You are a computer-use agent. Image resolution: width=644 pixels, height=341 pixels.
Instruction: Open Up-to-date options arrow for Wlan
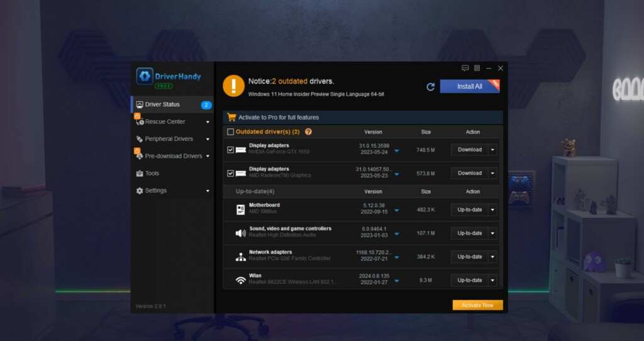pos(492,280)
